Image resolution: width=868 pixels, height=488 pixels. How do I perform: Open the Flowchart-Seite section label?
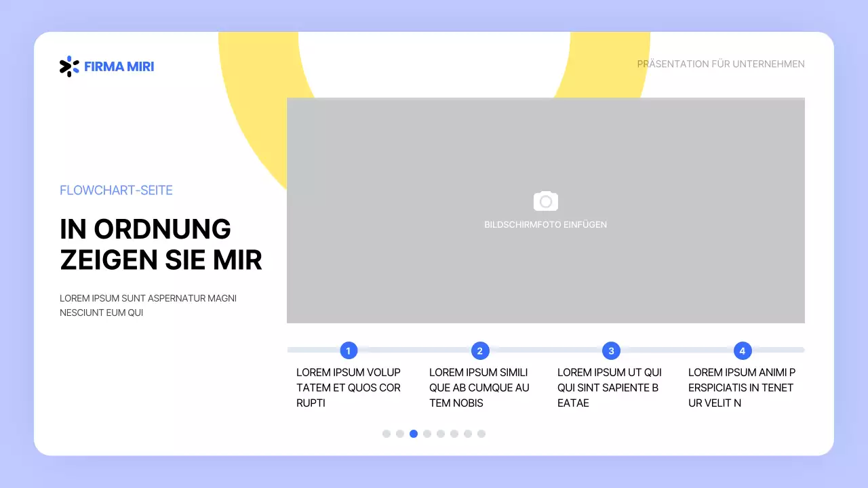click(116, 190)
